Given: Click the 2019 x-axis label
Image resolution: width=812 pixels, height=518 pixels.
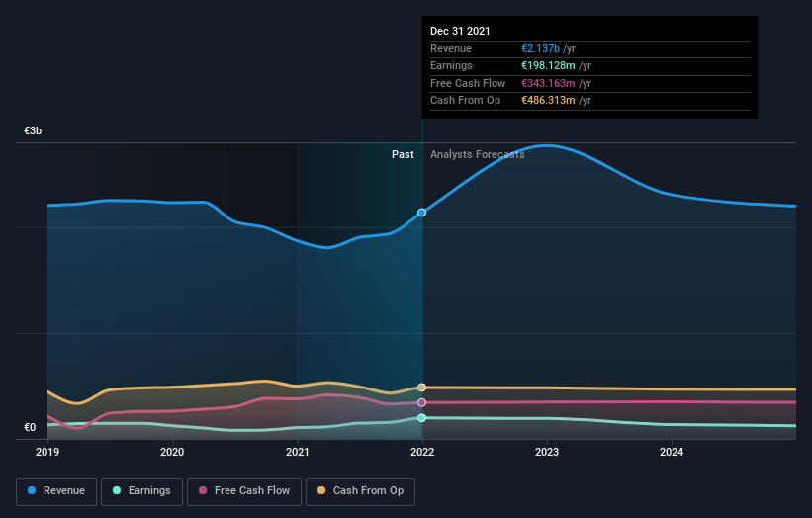Looking at the screenshot, I should (47, 453).
